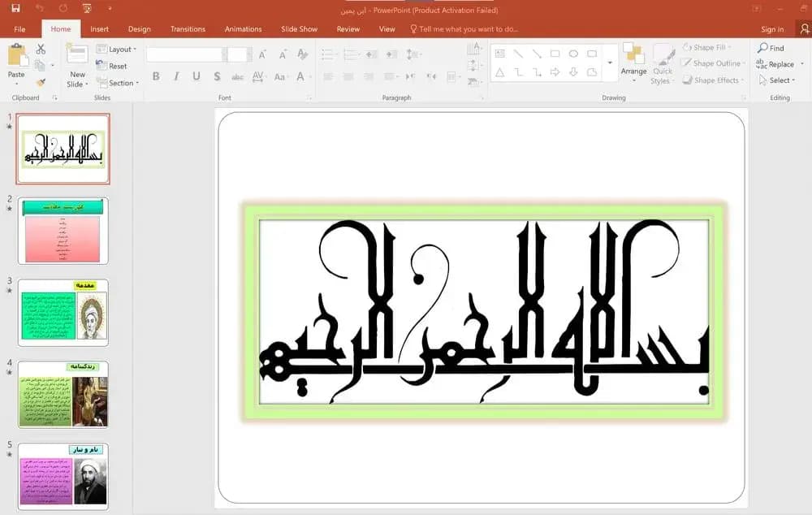Screen dimensions: 812x515
Task: Click the Undo arrow in the title bar
Action: [x=40, y=8]
